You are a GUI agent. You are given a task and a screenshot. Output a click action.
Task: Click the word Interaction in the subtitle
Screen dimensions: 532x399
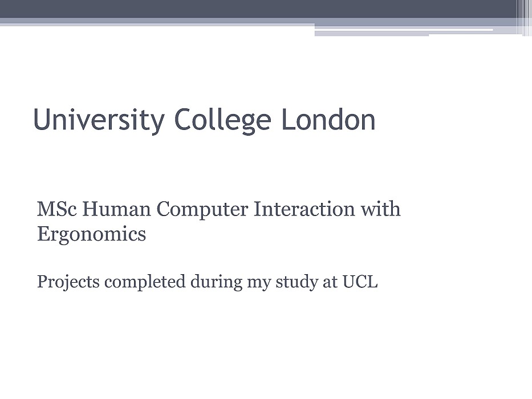tap(304, 209)
